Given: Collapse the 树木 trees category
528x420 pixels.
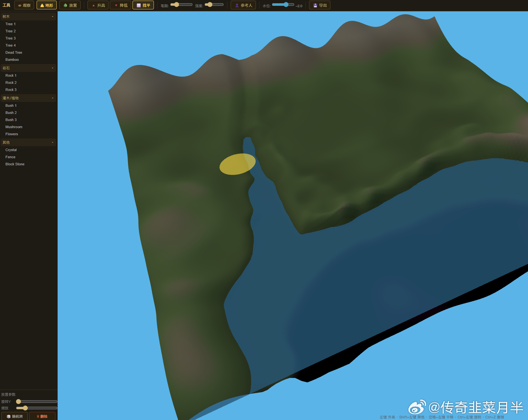Looking at the screenshot, I should click(29, 17).
